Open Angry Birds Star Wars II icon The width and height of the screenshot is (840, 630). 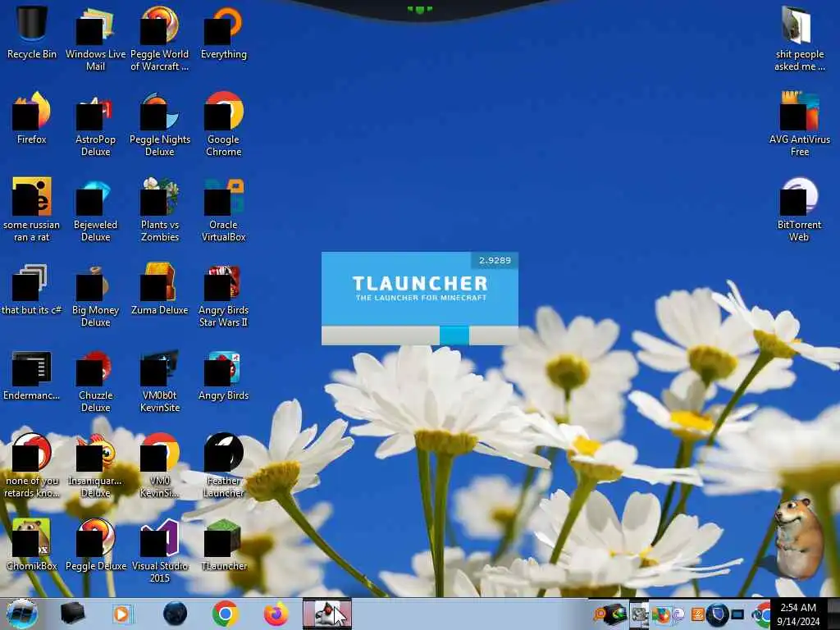click(x=223, y=294)
